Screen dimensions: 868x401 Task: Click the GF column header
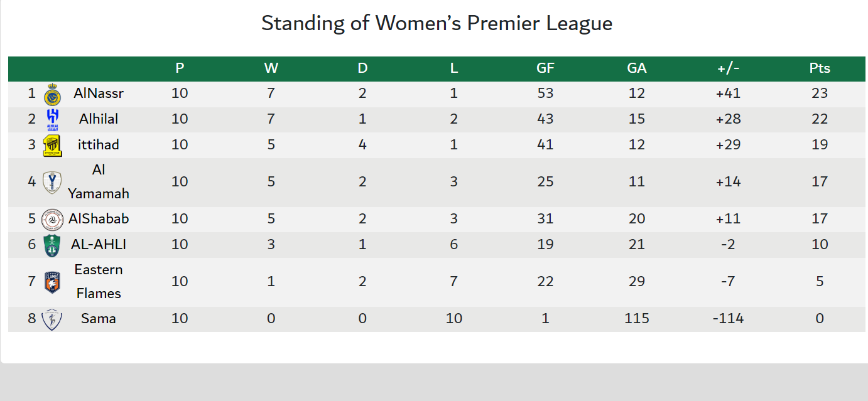(545, 68)
